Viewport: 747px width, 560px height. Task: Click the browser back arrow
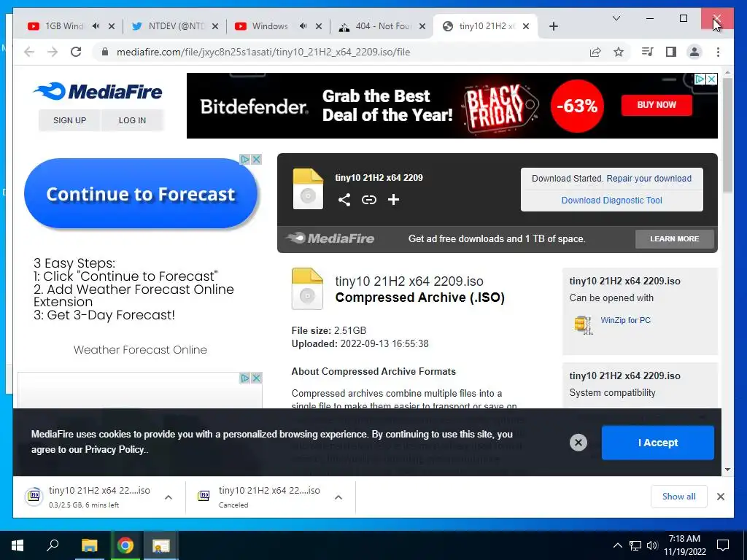point(29,52)
